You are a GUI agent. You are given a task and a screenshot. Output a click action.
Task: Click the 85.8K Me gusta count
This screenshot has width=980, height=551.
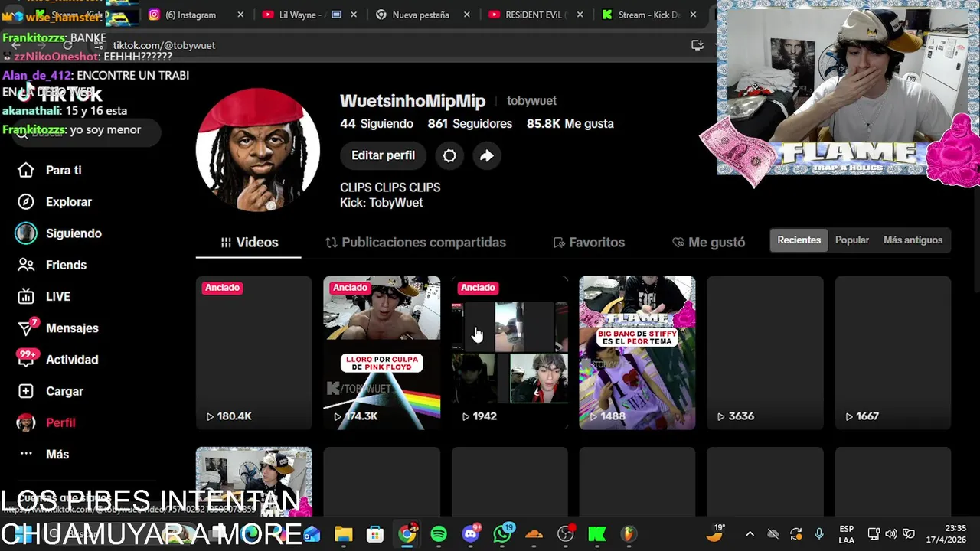click(x=570, y=123)
